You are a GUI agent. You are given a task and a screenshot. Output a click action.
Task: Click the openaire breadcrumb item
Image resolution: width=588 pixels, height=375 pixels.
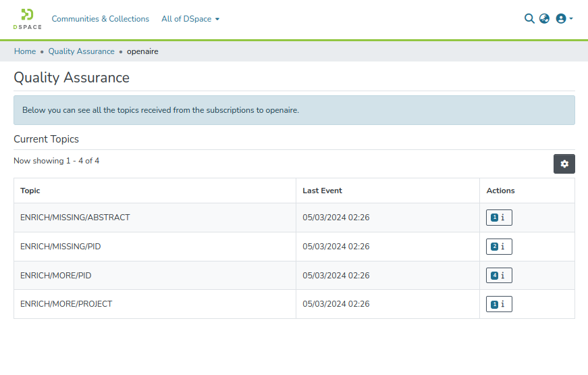[x=142, y=51]
